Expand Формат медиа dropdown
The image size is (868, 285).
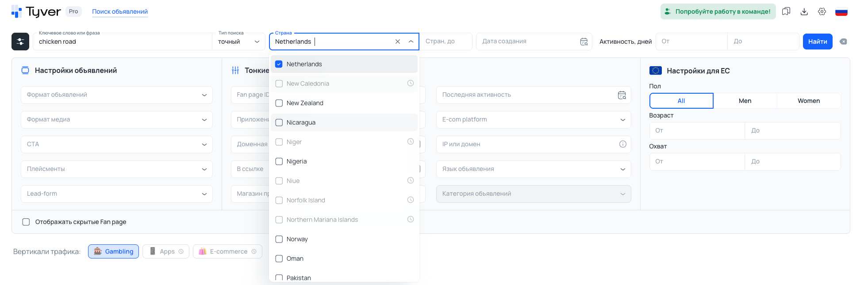tap(117, 120)
